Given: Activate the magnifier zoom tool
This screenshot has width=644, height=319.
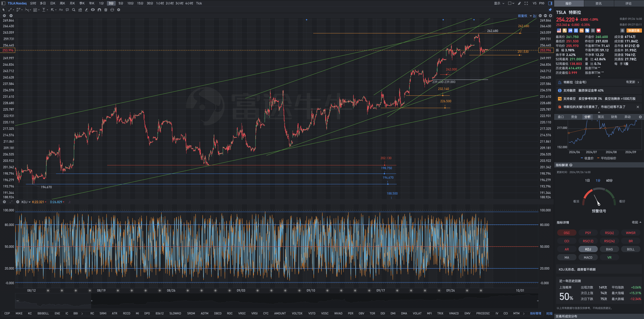Looking at the screenshot, I should [x=74, y=10].
